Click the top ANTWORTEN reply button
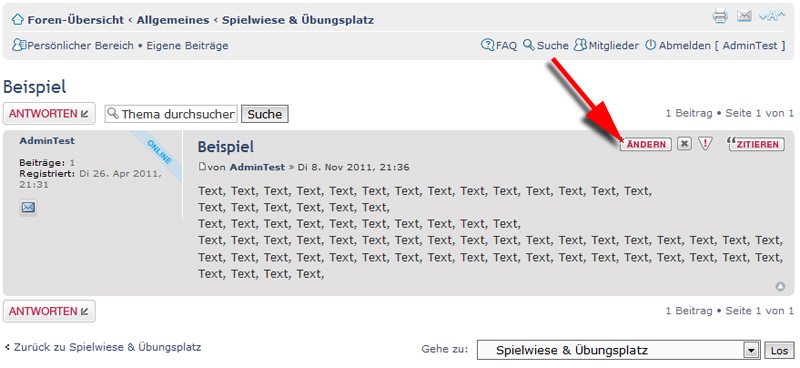This screenshot has width=800, height=368. pos(49,114)
